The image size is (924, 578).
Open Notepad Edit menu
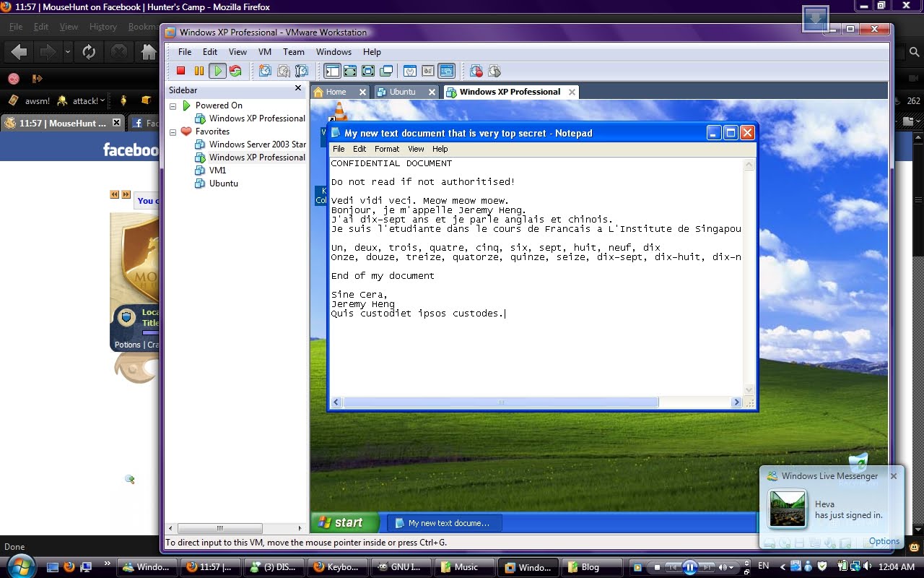pyautogui.click(x=359, y=149)
